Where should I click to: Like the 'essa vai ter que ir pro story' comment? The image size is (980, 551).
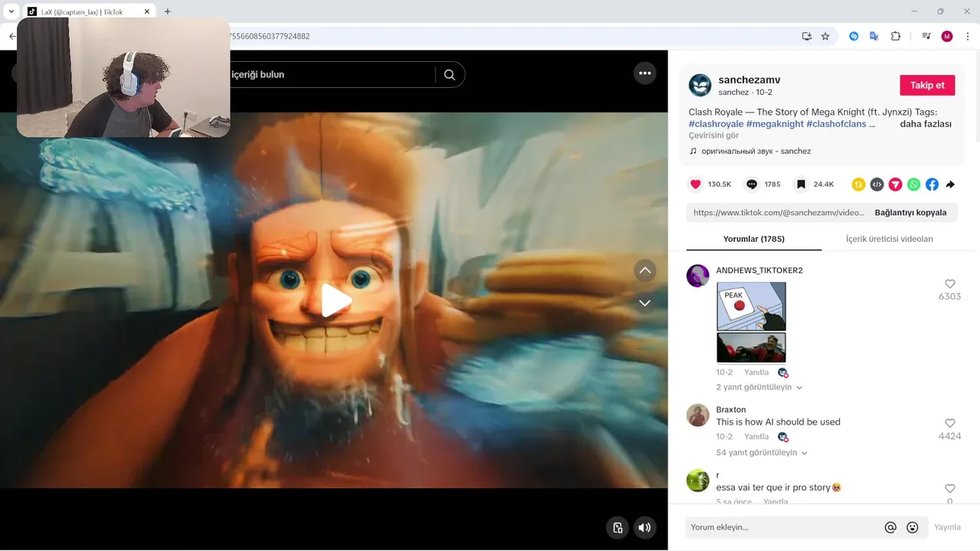tap(949, 488)
